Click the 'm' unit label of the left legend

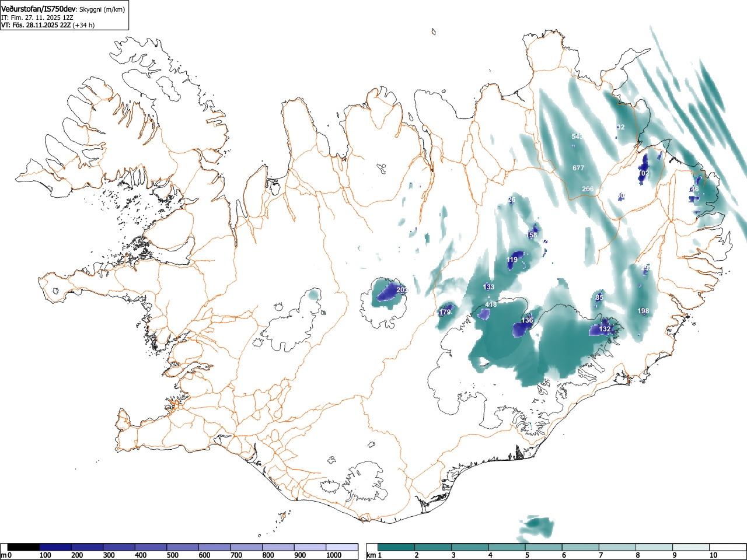point(4,555)
